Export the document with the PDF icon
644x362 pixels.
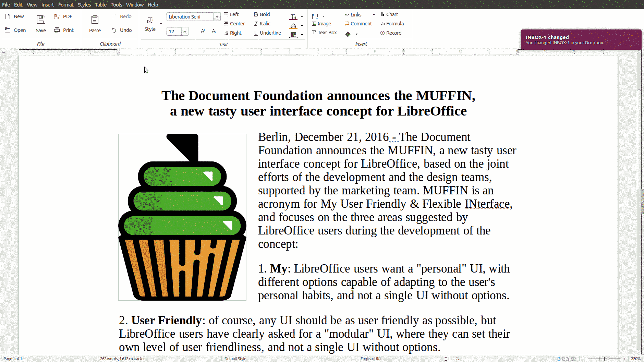click(57, 16)
